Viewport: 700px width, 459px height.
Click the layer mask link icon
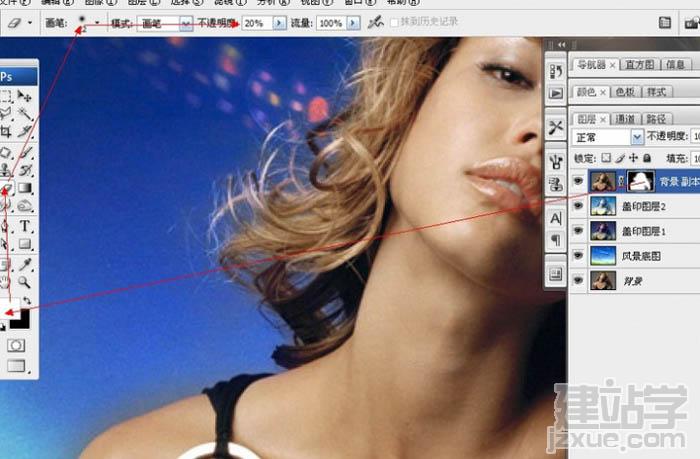tap(621, 181)
